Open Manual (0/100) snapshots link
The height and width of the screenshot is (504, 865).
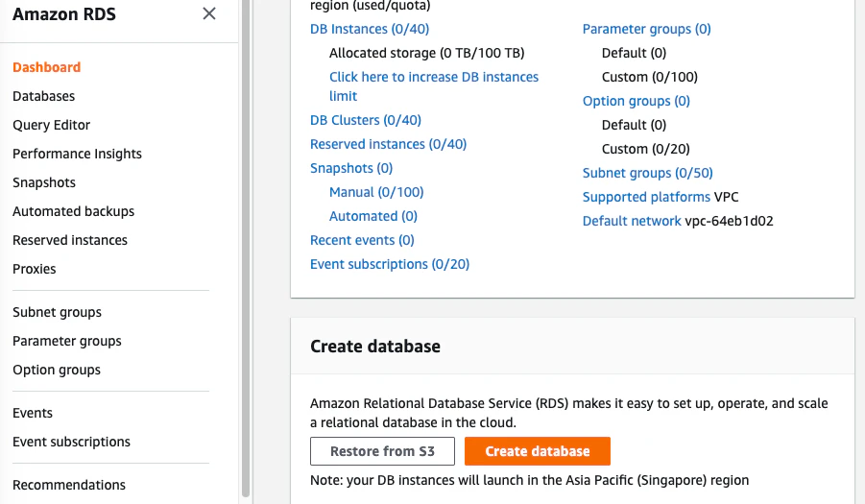coord(376,192)
